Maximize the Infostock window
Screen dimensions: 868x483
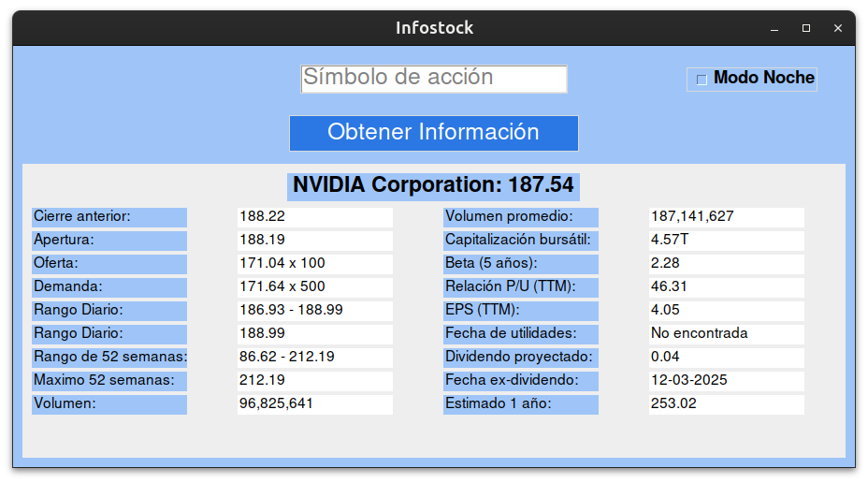pos(805,29)
